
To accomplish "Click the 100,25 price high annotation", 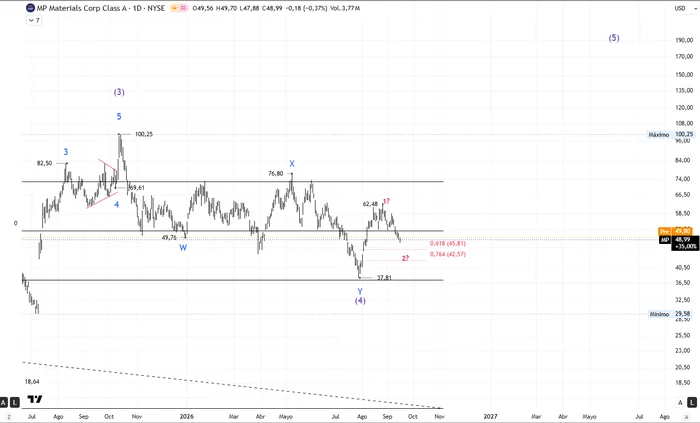I will pyautogui.click(x=144, y=134).
